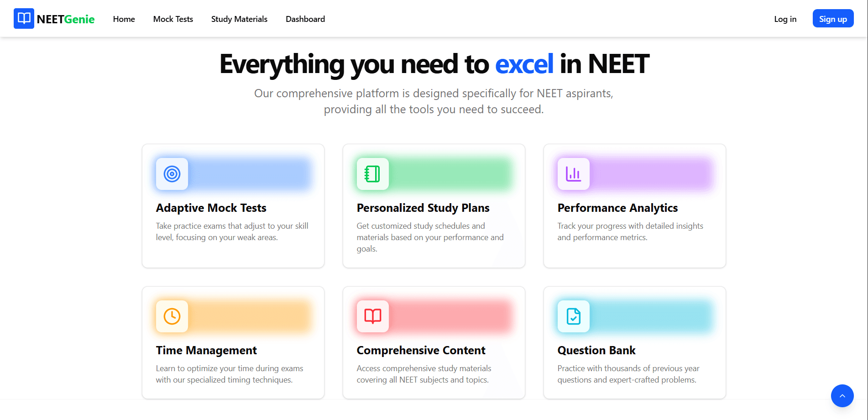Select the bar chart icon on Performance Analytics

coord(573,174)
